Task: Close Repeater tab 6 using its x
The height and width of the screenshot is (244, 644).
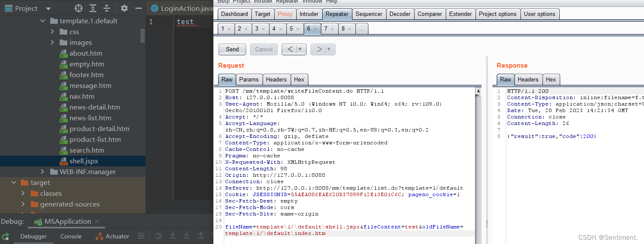Action: (315, 29)
